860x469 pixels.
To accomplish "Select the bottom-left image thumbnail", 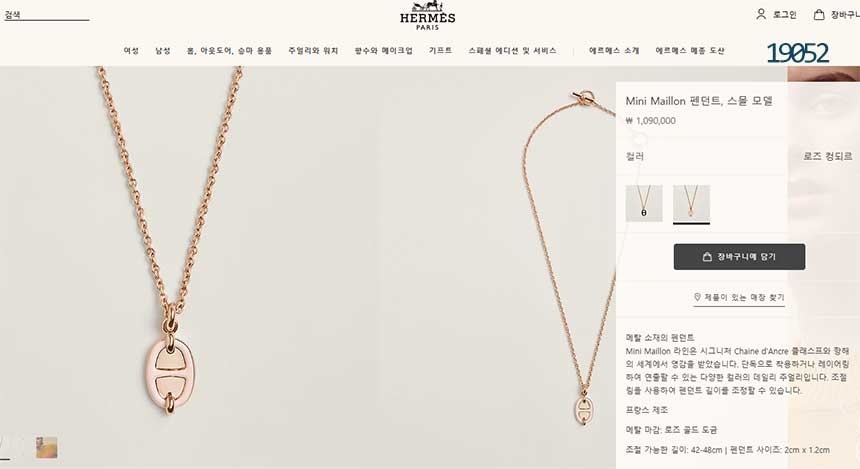I will click(47, 448).
